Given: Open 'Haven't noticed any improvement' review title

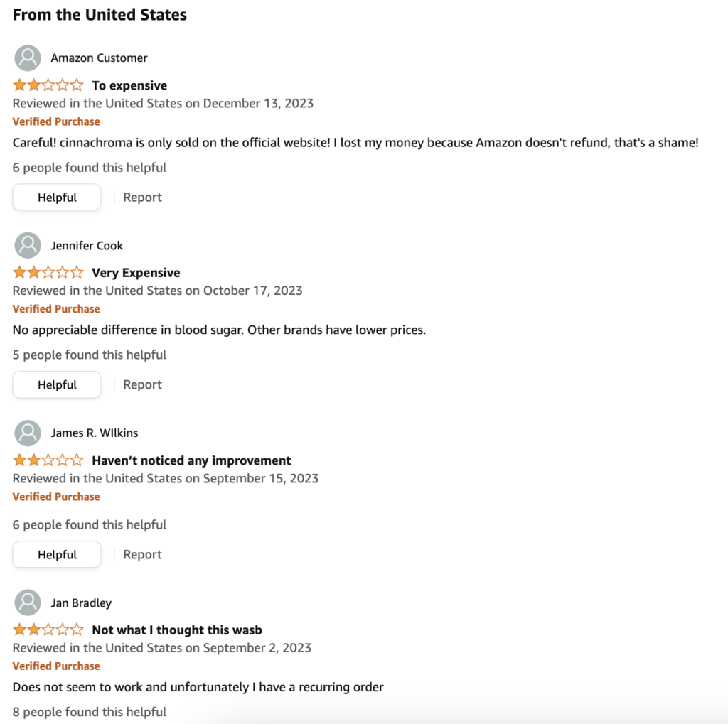Looking at the screenshot, I should click(x=191, y=460).
